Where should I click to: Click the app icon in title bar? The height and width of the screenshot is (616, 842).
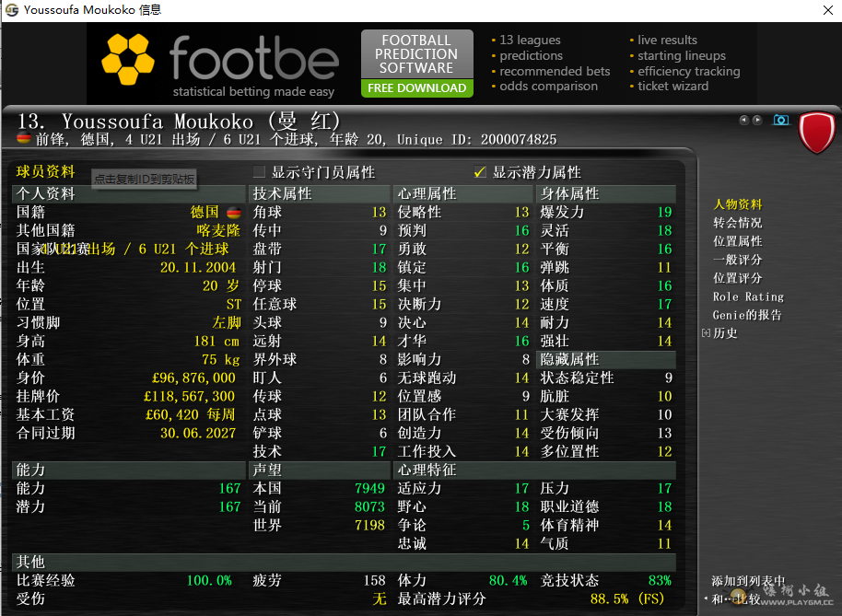[11, 10]
